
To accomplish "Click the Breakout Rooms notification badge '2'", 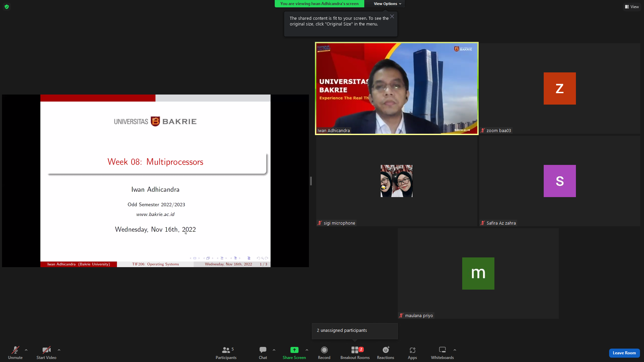I will [361, 349].
